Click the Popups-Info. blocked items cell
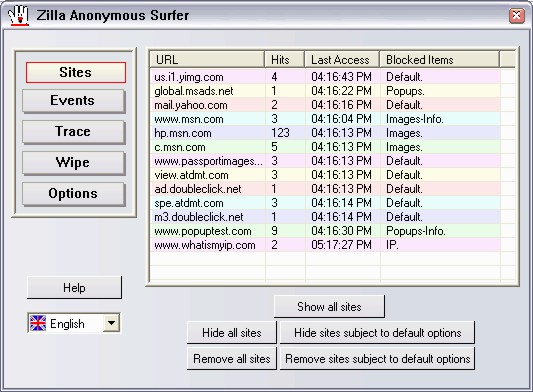 point(416,231)
